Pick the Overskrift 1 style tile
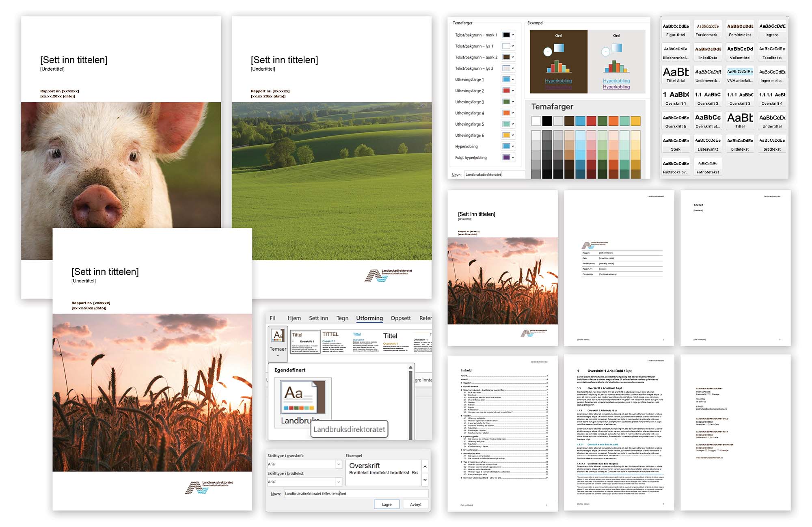Viewport: 812px width, 527px height. pyautogui.click(x=676, y=98)
